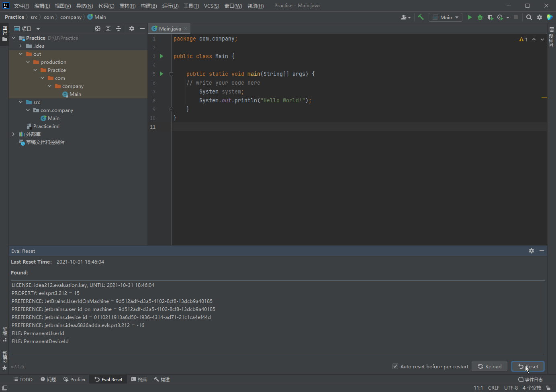Collapse the production folder
The width and height of the screenshot is (556, 392).
click(28, 62)
